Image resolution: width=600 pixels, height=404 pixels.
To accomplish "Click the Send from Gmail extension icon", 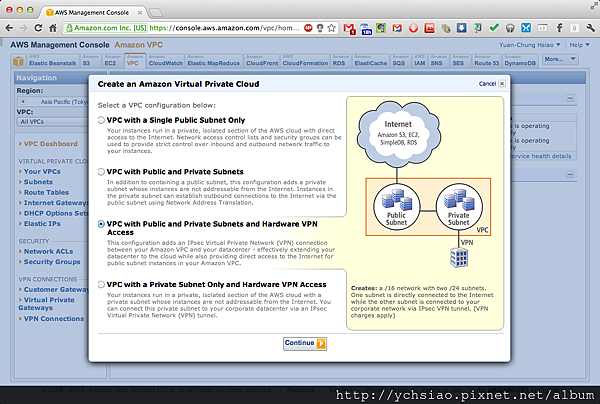I will point(397,28).
